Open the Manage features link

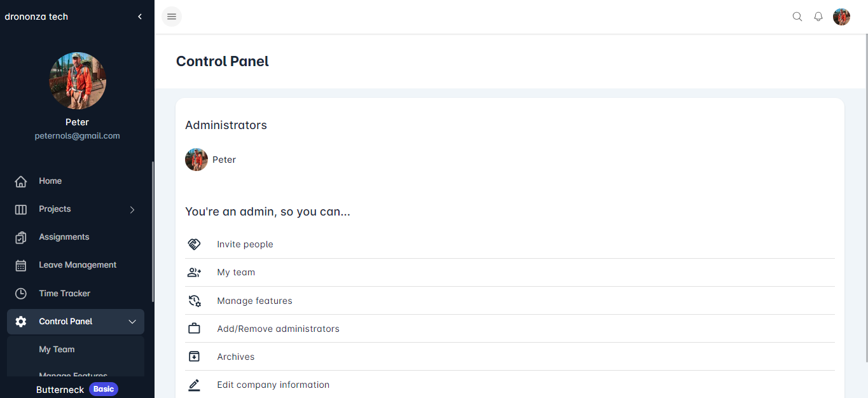pyautogui.click(x=254, y=301)
